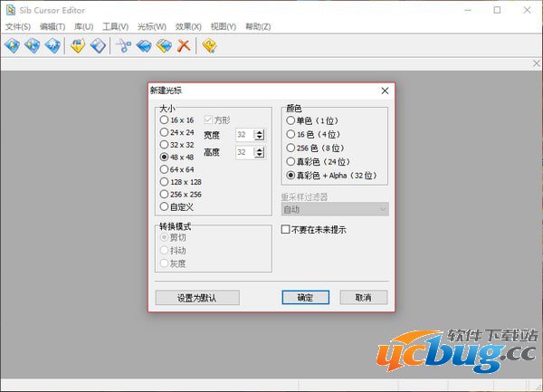This screenshot has width=543, height=392.
Task: Open the 编辑(T) menu
Action: [x=52, y=26]
